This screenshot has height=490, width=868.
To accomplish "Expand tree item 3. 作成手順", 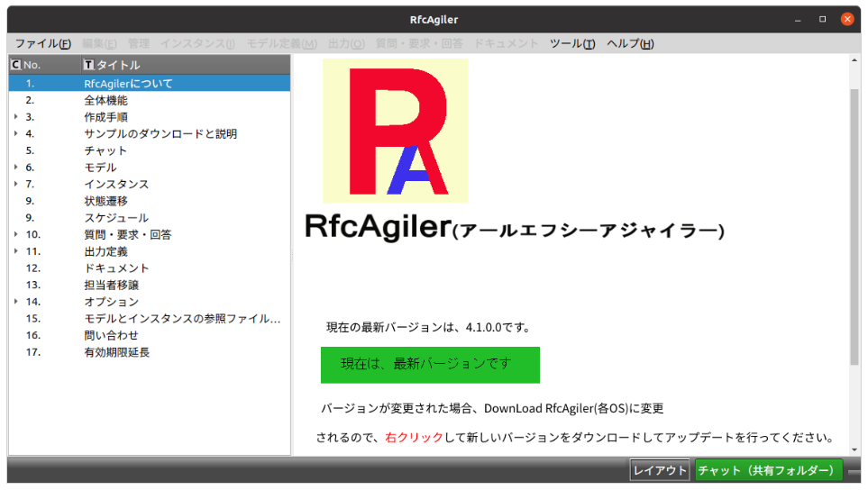I will point(16,117).
